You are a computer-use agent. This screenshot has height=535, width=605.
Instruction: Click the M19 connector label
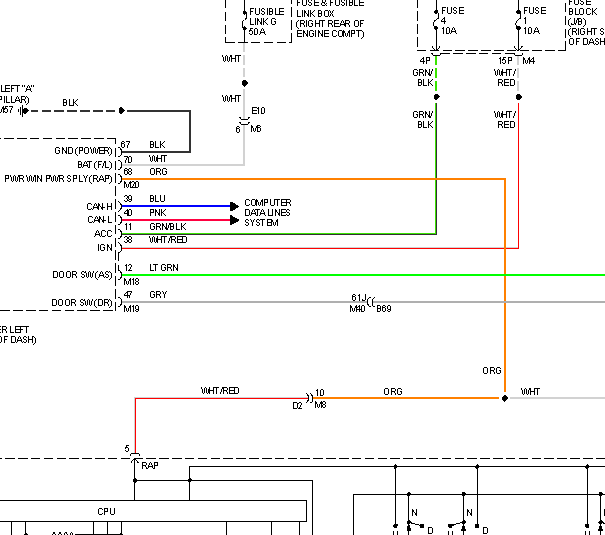(131, 309)
